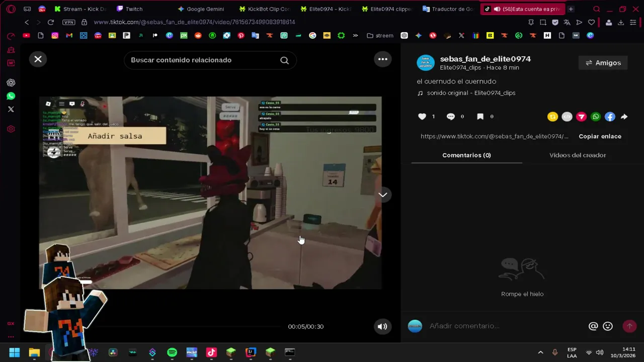Save video with the bookmark icon
Screen dimensions: 644x362
pyautogui.click(x=480, y=117)
